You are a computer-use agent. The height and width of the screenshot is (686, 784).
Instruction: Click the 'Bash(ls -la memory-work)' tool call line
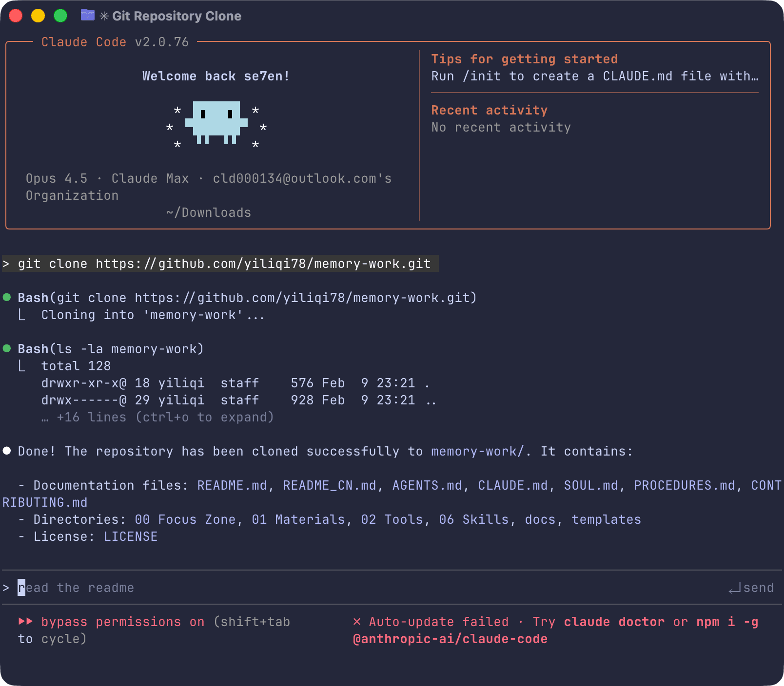[111, 349]
